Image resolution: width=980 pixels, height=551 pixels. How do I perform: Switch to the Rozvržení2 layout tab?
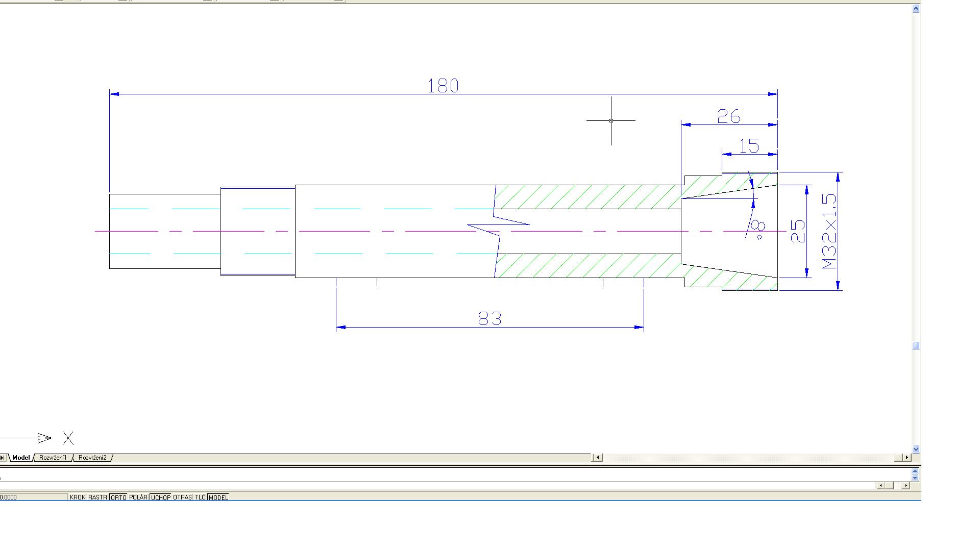coord(92,458)
